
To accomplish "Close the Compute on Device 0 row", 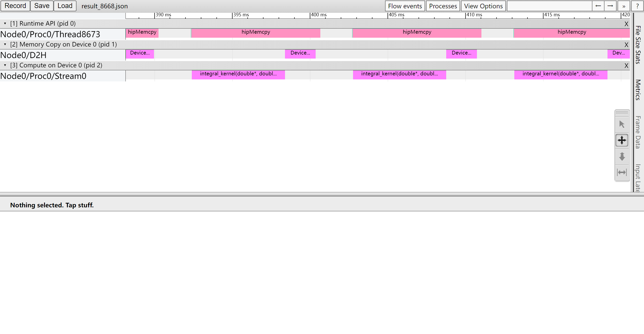I will pyautogui.click(x=626, y=66).
